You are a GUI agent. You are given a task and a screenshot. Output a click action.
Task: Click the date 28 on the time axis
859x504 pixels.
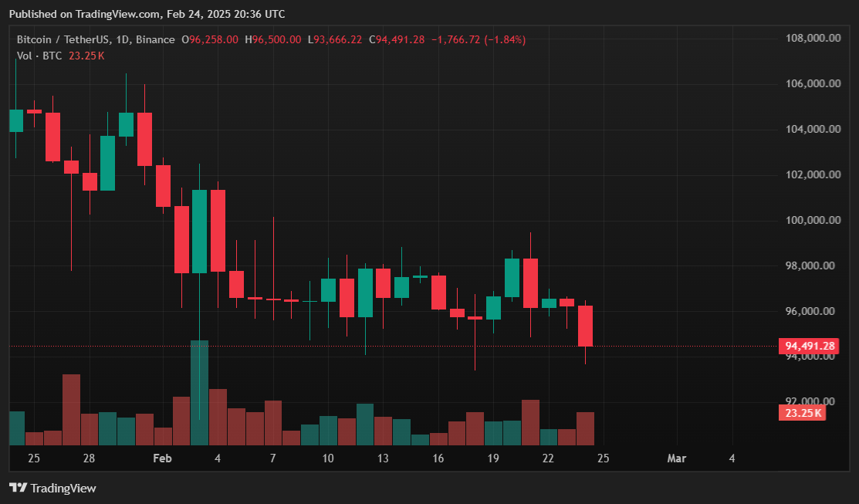pos(89,458)
